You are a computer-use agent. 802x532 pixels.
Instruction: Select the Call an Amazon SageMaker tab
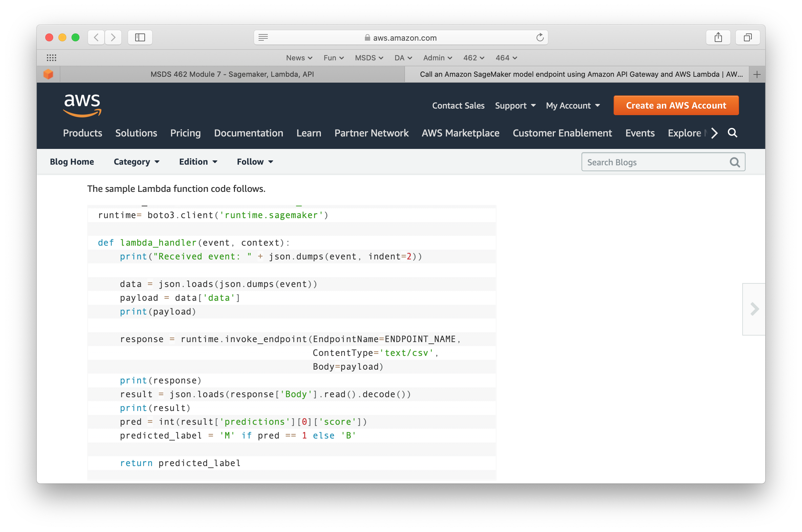[x=577, y=74]
